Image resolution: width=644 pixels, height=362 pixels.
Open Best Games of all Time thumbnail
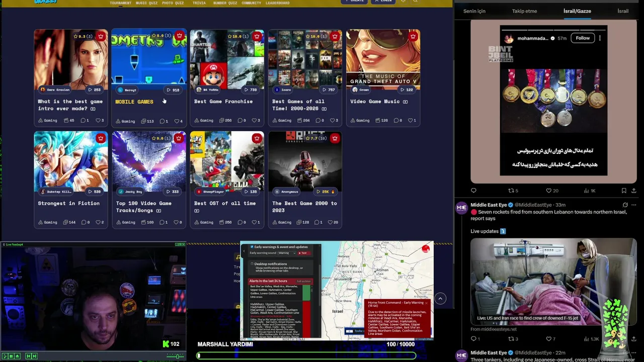(305, 59)
